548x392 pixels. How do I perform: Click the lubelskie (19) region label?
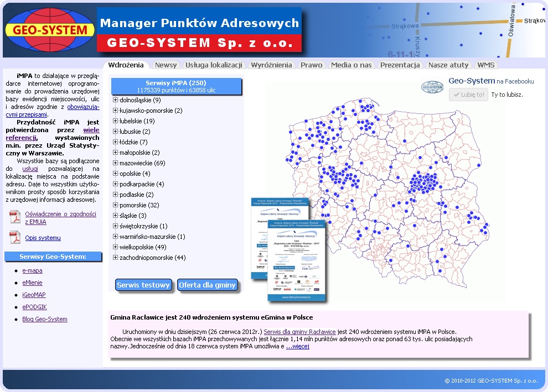[137, 121]
